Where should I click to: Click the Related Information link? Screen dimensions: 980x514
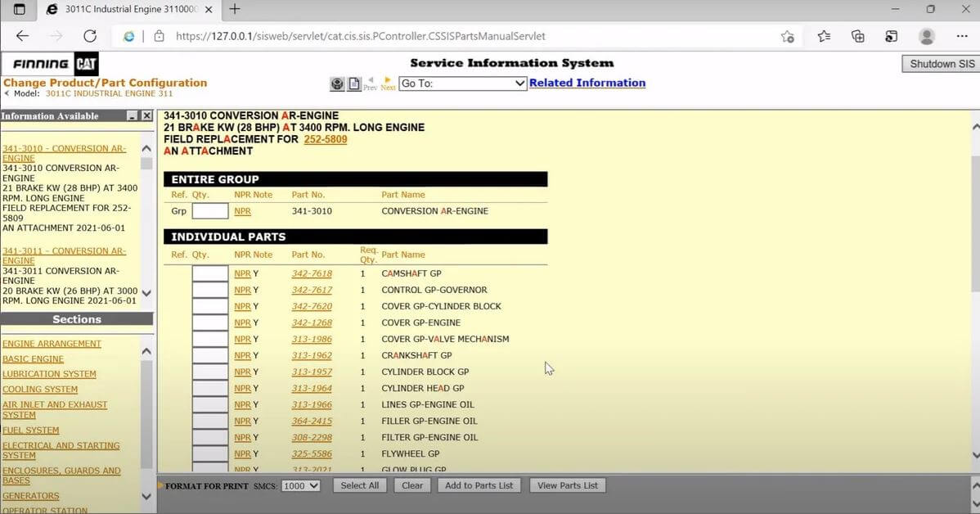click(587, 83)
